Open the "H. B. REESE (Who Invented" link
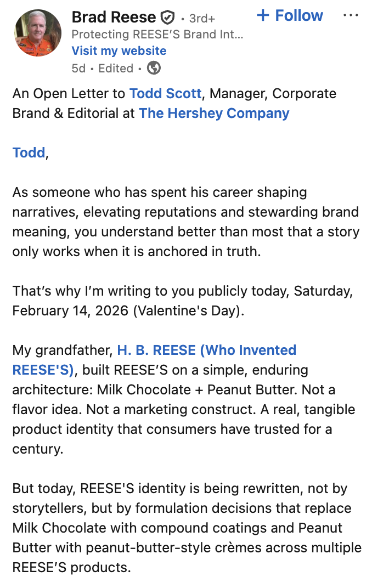372x588 pixels. point(206,350)
